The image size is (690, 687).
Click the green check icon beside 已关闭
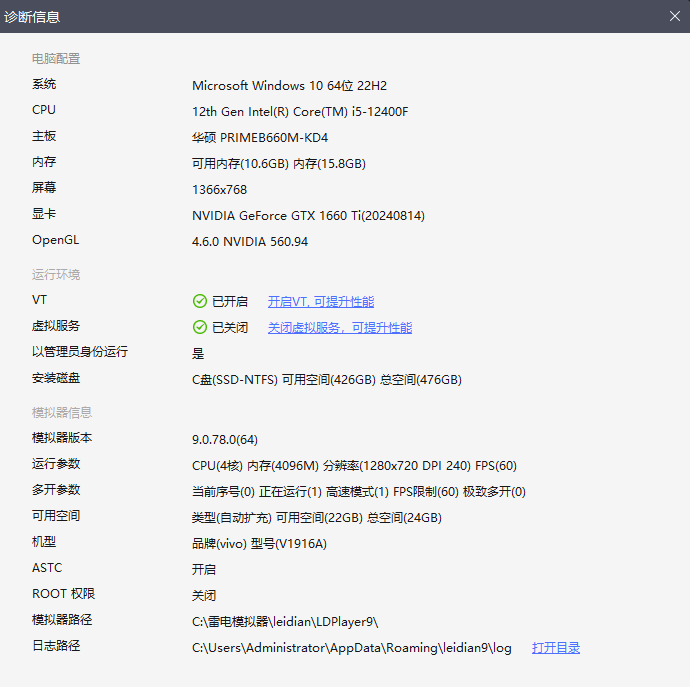[x=200, y=327]
